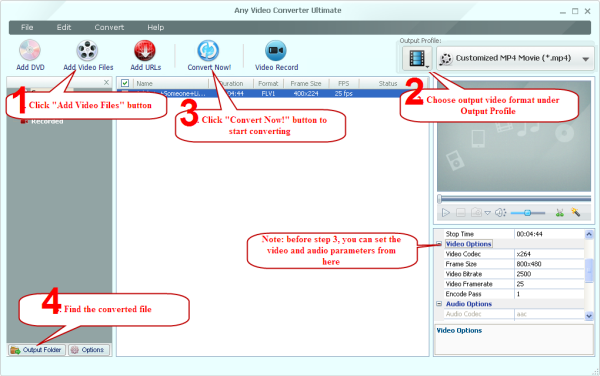Screen dimensions: 600x376
Task: Sort file list by Format column
Action: point(268,83)
